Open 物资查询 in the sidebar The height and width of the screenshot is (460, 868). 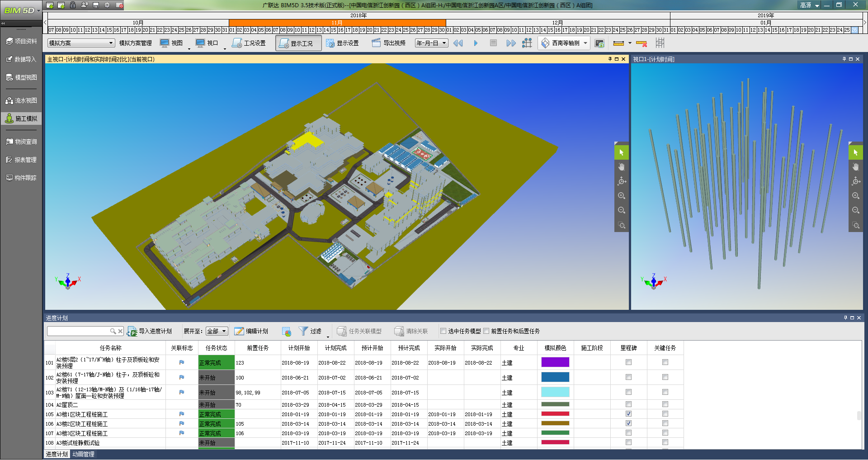(21, 142)
